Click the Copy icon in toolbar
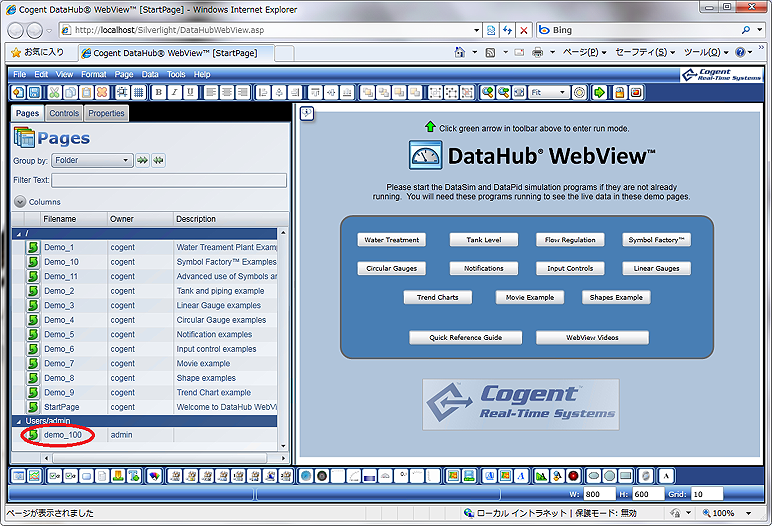The width and height of the screenshot is (772, 526). [x=70, y=92]
